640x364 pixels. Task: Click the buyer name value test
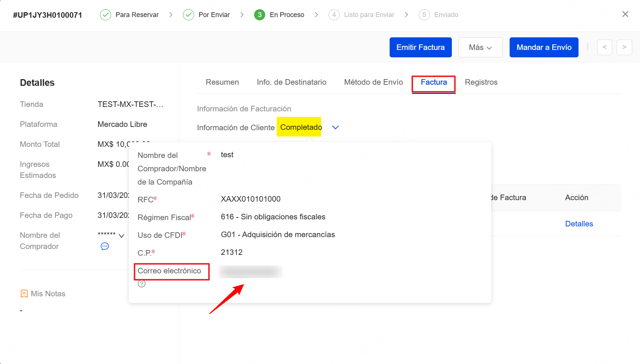point(227,155)
